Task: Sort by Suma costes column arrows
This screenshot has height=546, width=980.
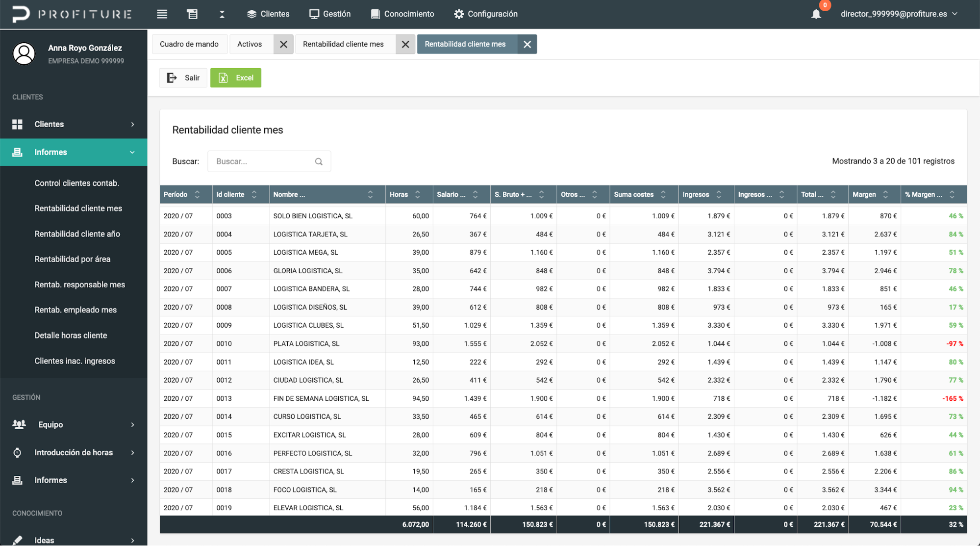Action: (x=663, y=194)
